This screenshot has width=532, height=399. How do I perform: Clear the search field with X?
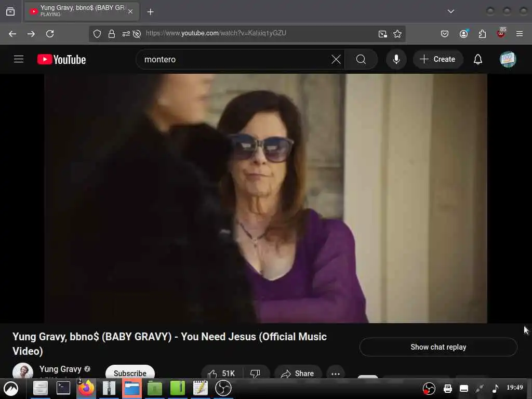(x=336, y=59)
